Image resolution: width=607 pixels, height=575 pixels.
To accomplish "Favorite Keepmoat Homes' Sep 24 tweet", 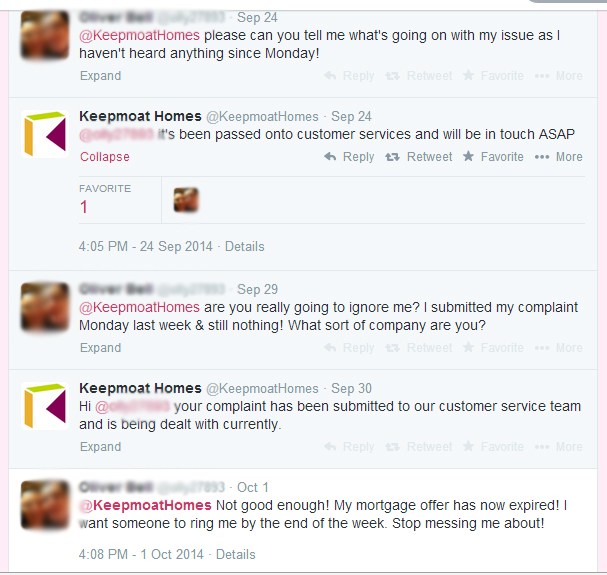I will click(493, 157).
